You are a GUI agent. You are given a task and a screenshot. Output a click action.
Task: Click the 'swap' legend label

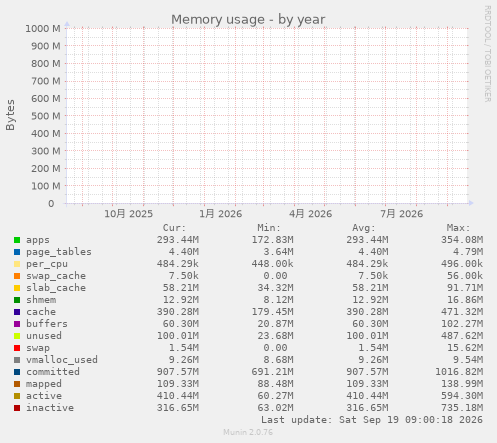click(38, 348)
